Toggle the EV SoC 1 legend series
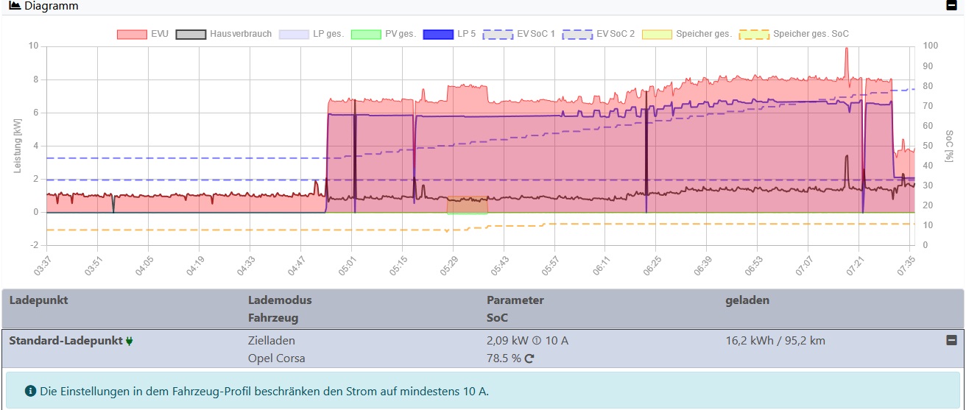 (x=519, y=34)
